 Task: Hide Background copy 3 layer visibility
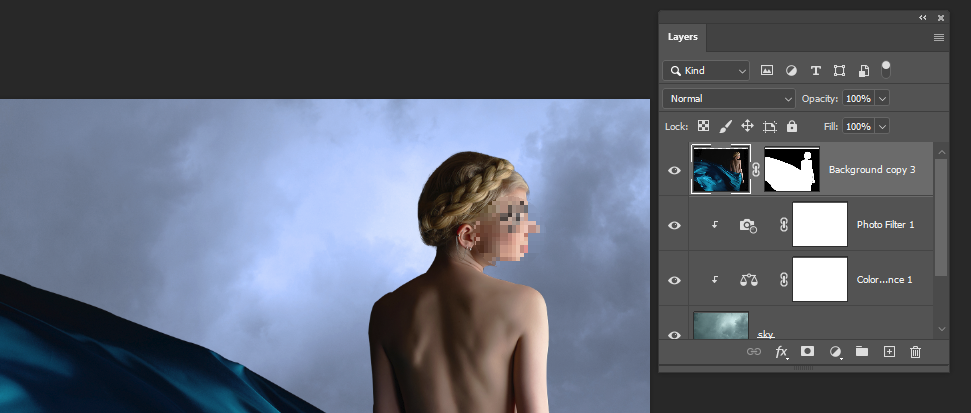(x=674, y=170)
